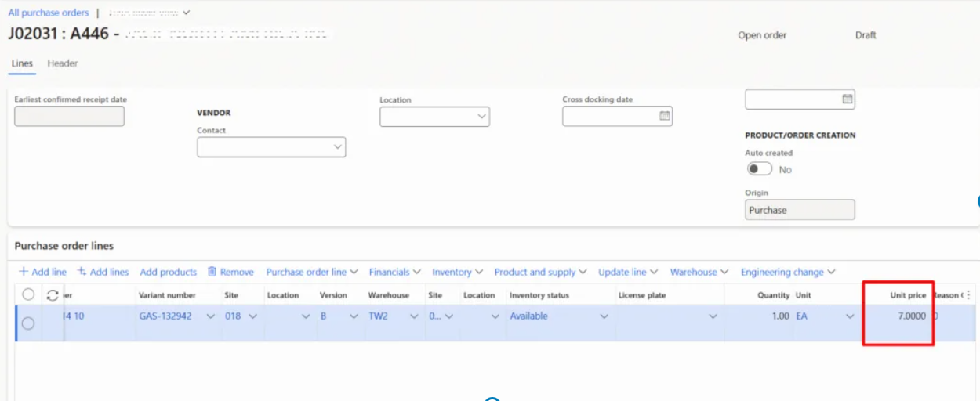Click the License plate column header

pos(641,295)
